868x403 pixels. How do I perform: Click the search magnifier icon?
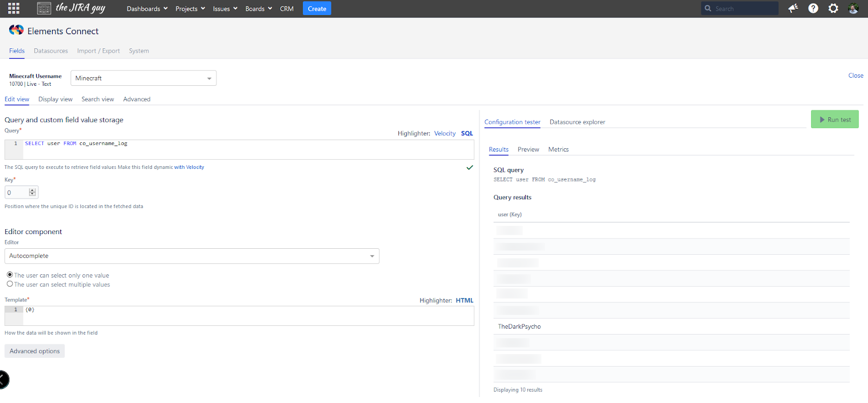point(708,8)
